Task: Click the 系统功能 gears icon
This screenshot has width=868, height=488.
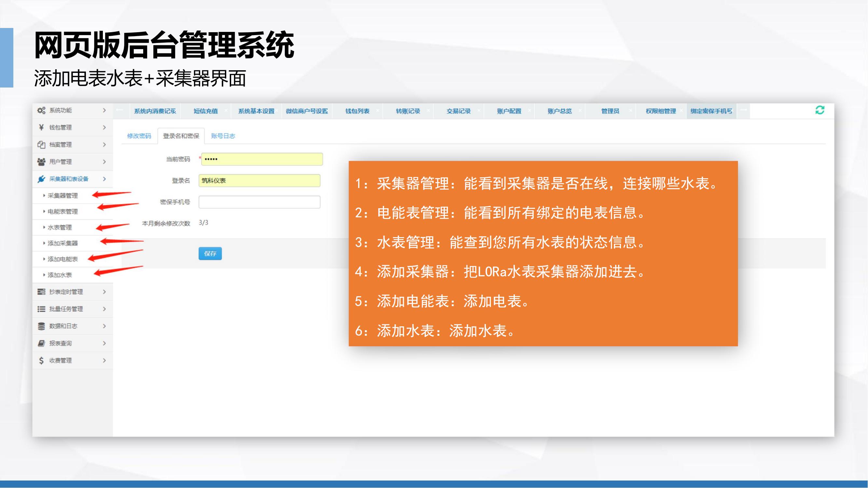Action: [x=41, y=111]
